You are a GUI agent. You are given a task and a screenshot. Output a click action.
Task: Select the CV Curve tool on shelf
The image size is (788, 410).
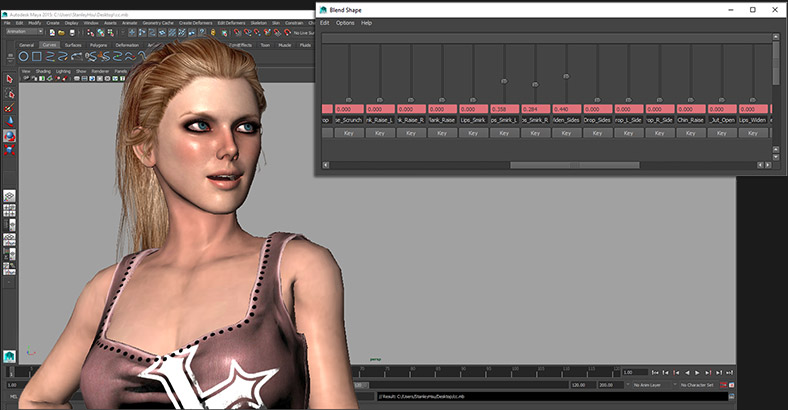click(50, 57)
